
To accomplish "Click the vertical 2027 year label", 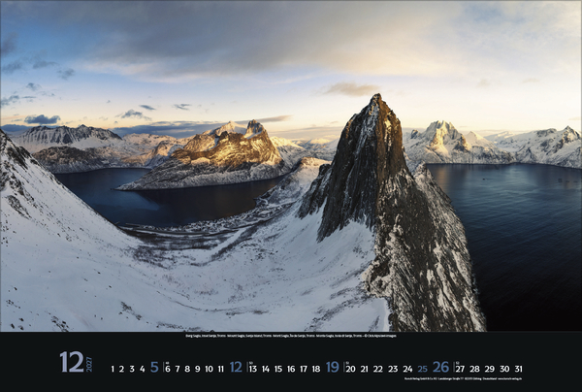I will point(87,363).
